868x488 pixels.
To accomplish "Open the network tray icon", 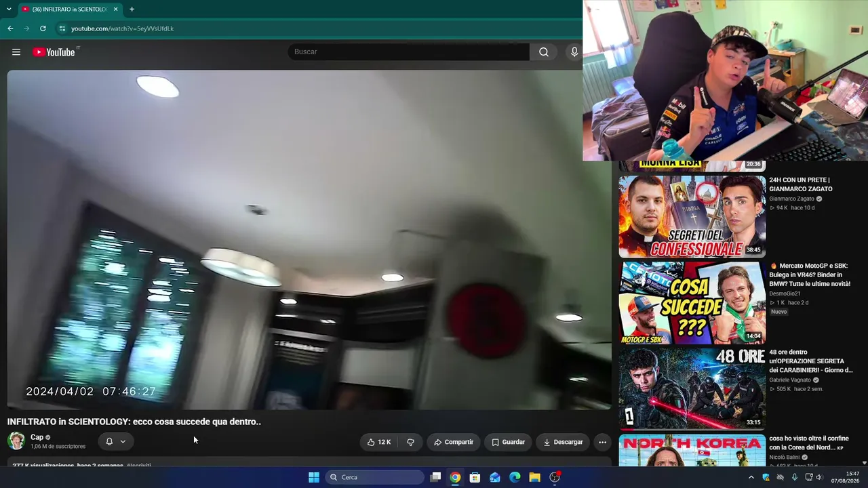I will [809, 477].
